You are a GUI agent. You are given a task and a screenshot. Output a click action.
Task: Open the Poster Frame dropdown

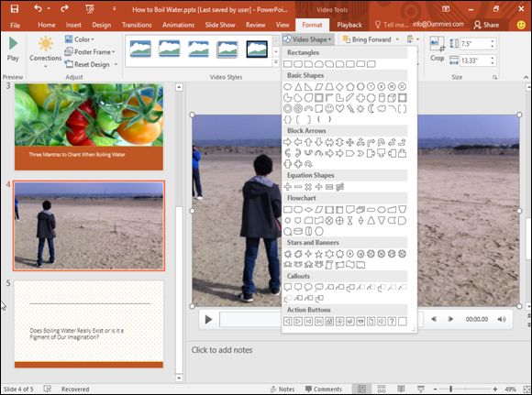click(90, 52)
